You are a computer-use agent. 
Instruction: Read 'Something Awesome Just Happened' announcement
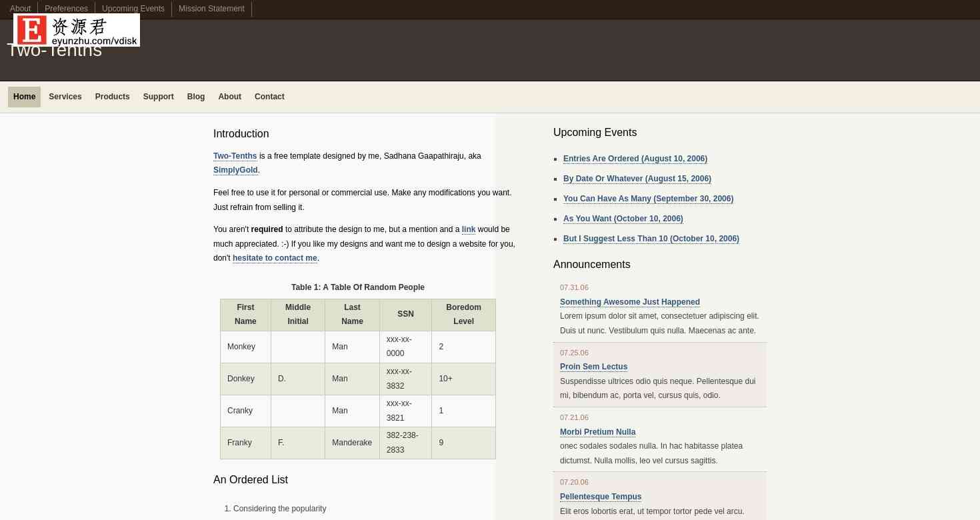point(630,302)
